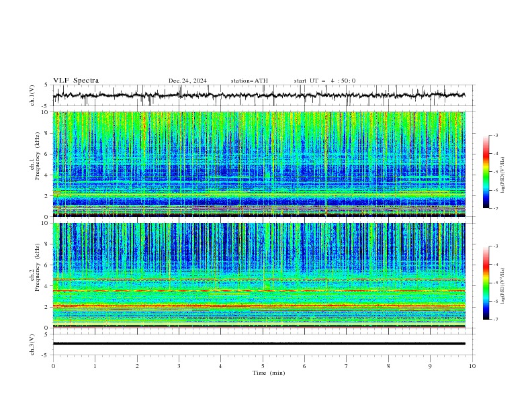532x411 pixels.
Task: Click the ch.2 "Frequency (kHz)" axis label
Action: [38, 267]
